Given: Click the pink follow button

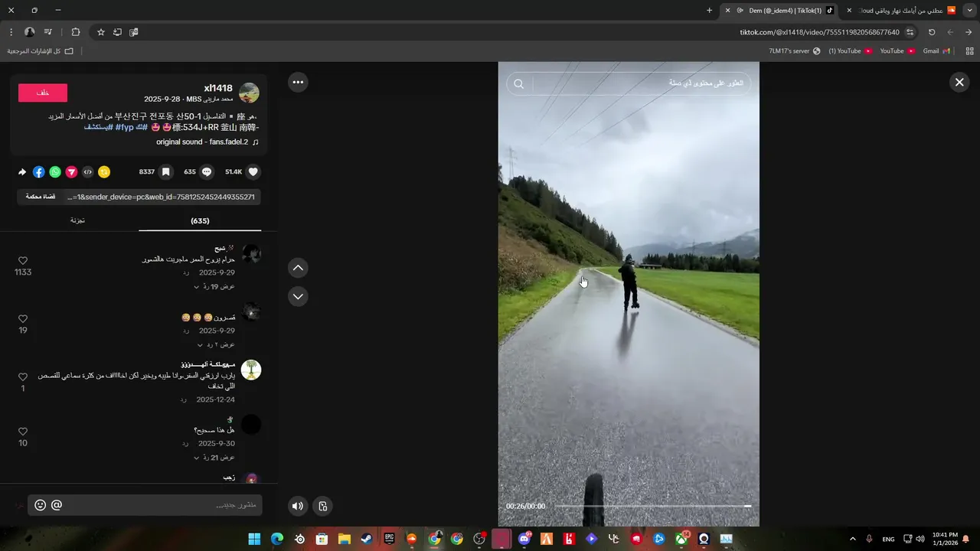Looking at the screenshot, I should (43, 93).
